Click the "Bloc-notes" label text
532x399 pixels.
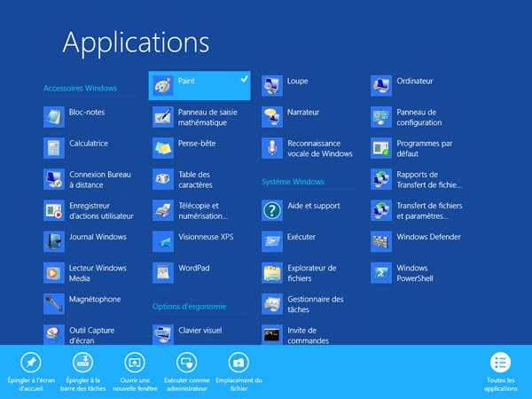click(87, 113)
